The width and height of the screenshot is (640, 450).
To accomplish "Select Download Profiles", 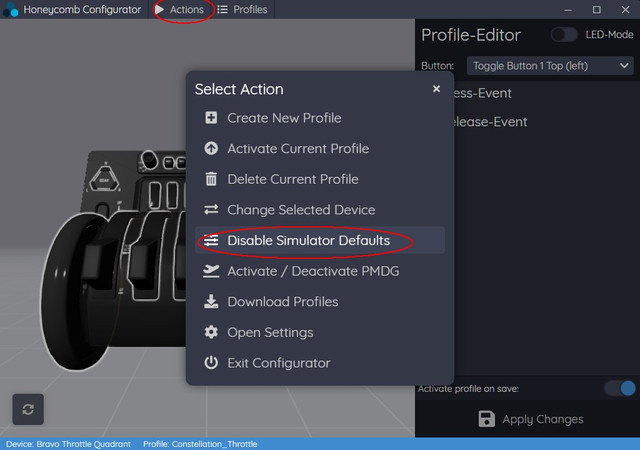I will coord(320,301).
